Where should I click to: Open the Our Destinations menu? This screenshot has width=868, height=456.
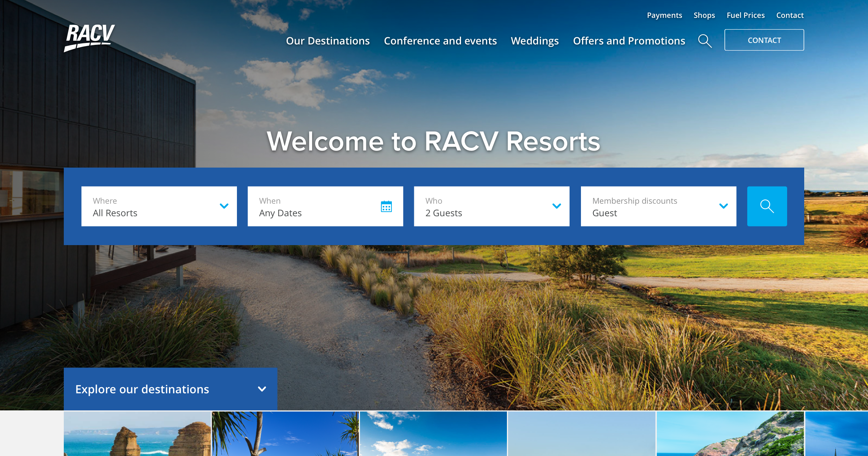point(328,41)
